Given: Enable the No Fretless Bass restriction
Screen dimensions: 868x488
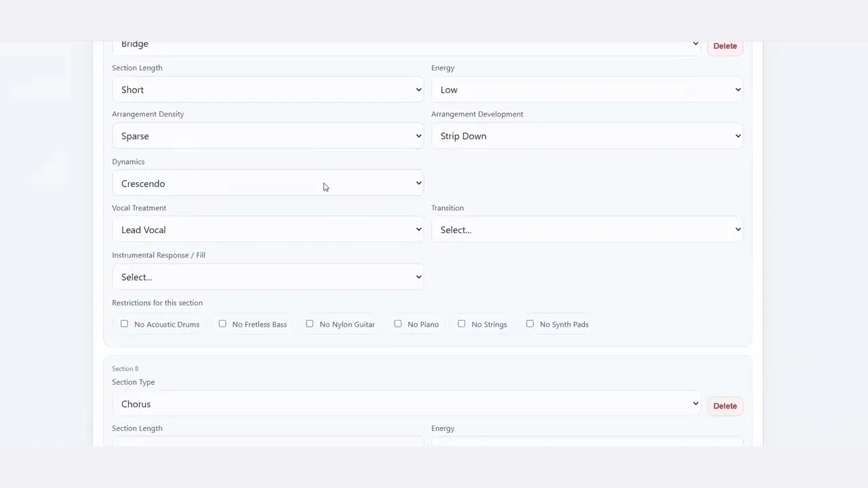Looking at the screenshot, I should click(x=222, y=324).
